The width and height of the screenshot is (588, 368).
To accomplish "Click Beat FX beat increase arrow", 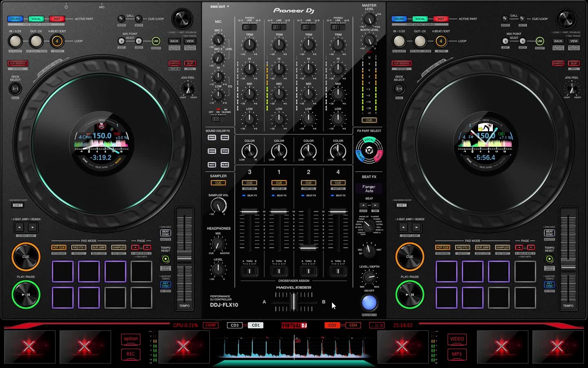I will coord(375,205).
